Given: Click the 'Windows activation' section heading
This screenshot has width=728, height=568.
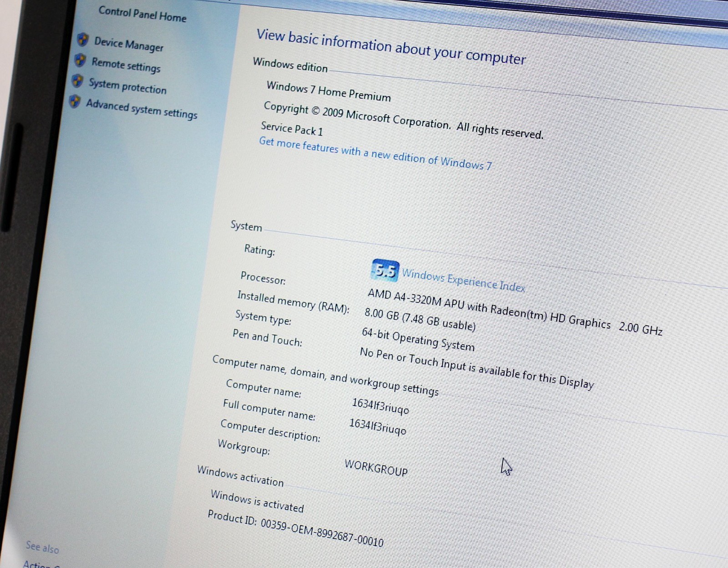Looking at the screenshot, I should [x=240, y=476].
